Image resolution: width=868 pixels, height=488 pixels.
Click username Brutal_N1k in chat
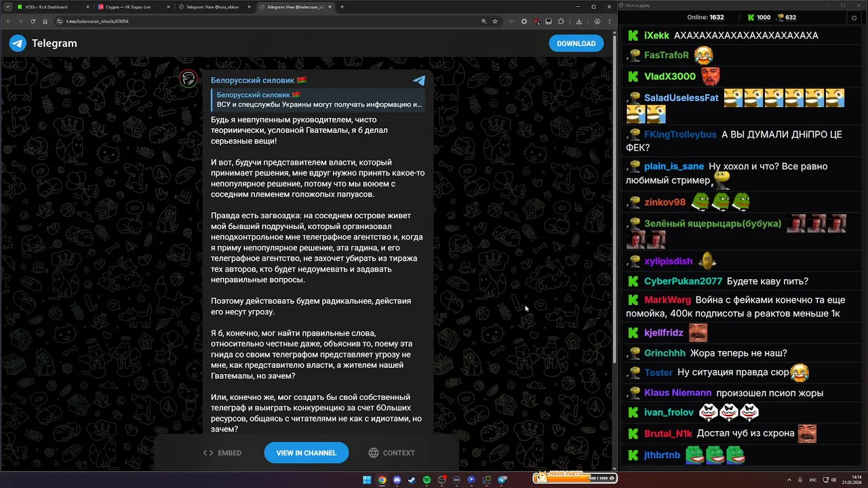[668, 433]
